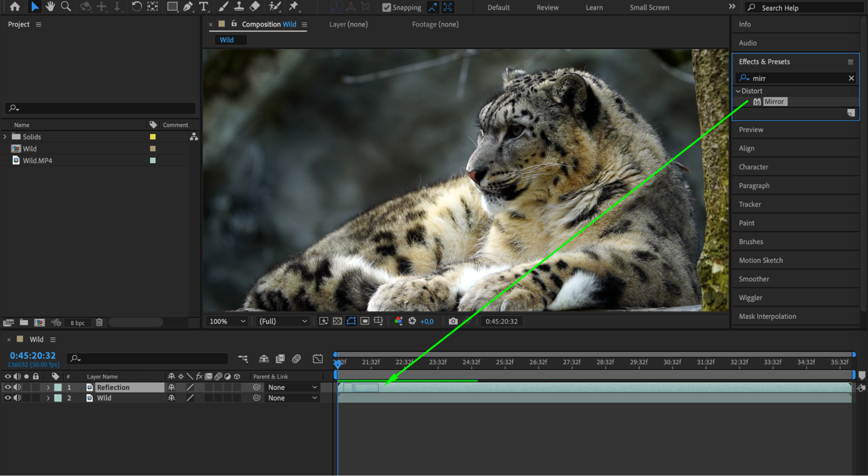Image resolution: width=868 pixels, height=476 pixels.
Task: Select the Zoom tool
Action: (66, 7)
